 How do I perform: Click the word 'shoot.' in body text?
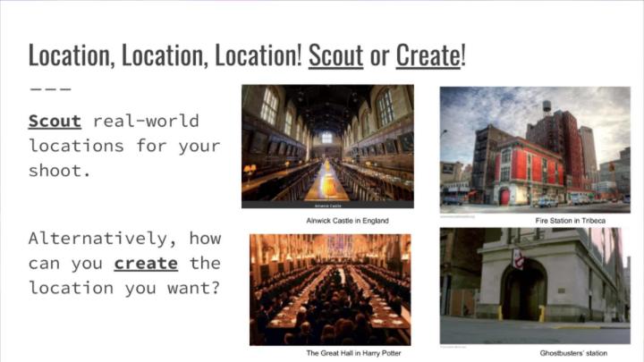pos(60,171)
